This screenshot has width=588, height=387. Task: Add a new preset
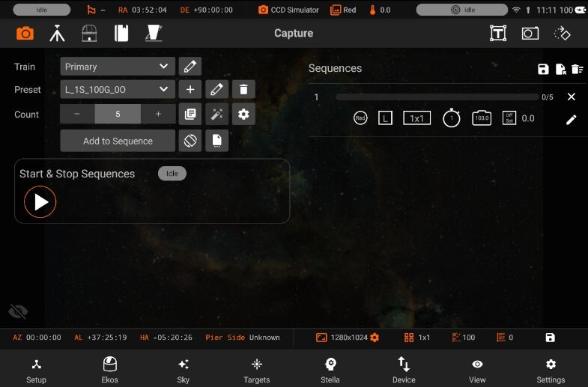click(190, 89)
